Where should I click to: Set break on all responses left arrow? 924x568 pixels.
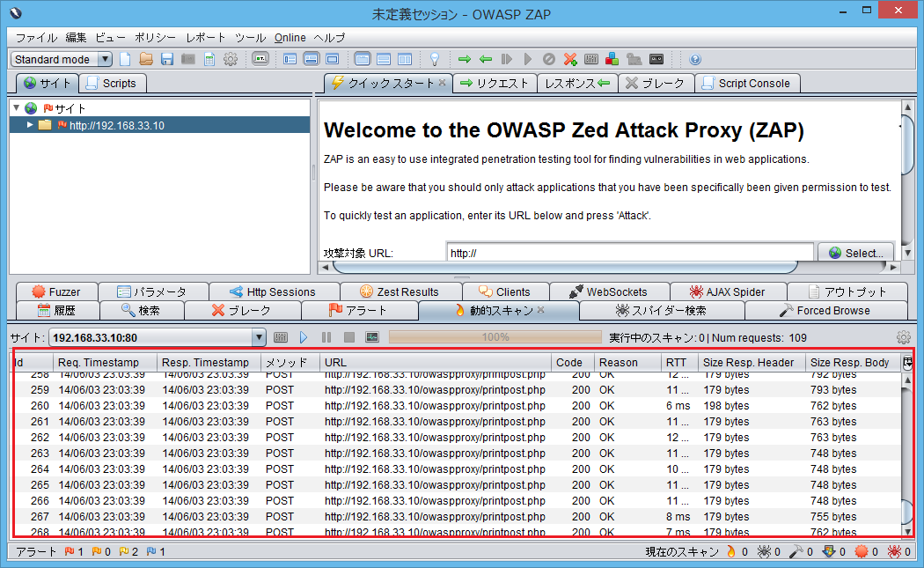coord(486,59)
